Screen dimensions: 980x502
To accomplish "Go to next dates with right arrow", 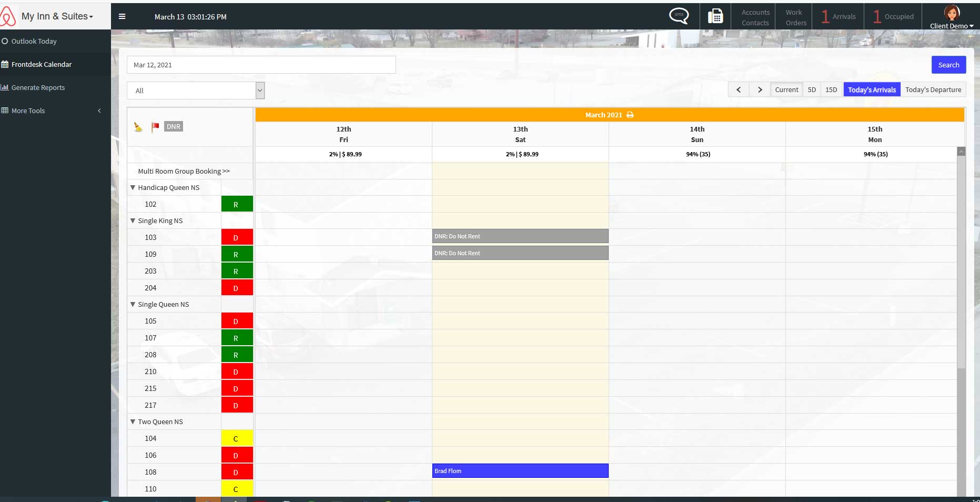I will 760,89.
